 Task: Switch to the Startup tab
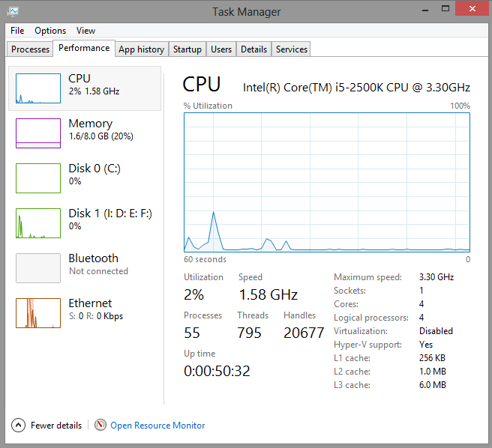click(187, 49)
